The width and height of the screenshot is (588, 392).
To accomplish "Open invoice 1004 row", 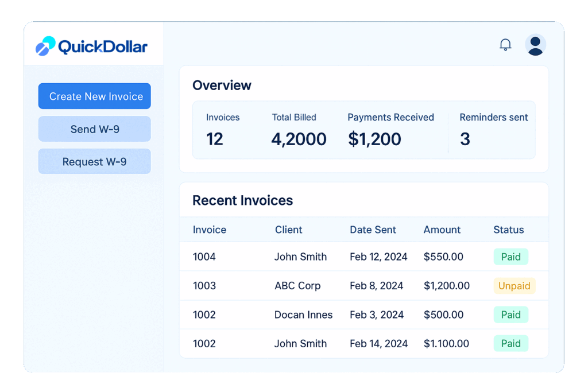I will pyautogui.click(x=204, y=257).
